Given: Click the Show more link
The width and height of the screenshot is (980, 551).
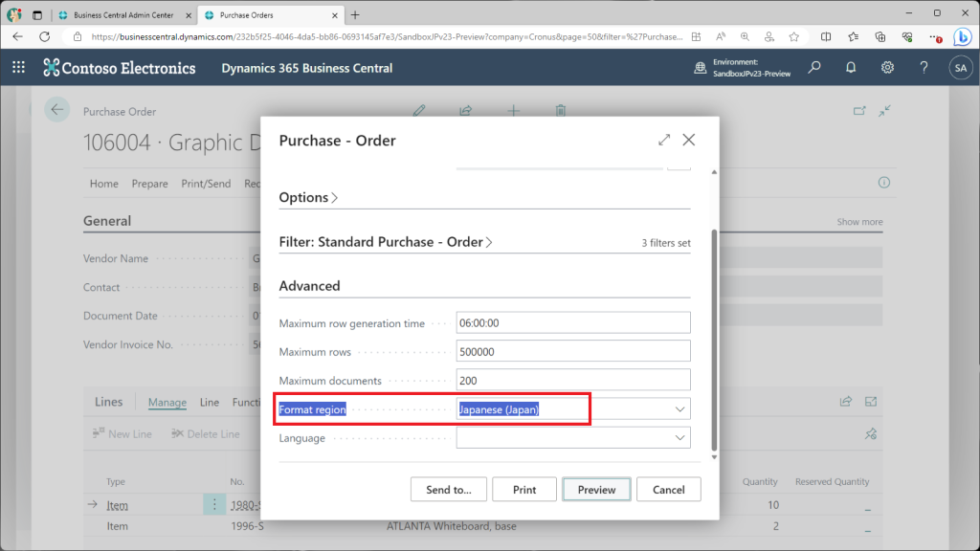Looking at the screenshot, I should [859, 222].
